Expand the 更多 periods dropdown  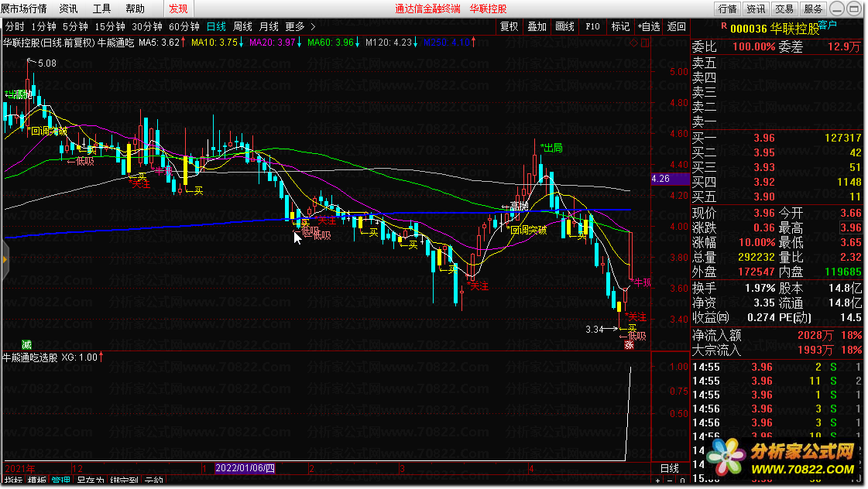tap(295, 26)
